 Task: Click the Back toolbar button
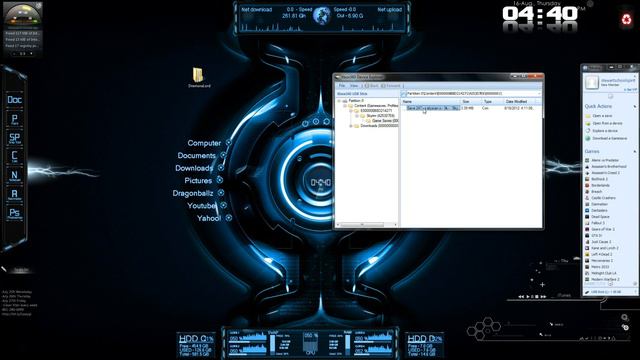click(371, 86)
